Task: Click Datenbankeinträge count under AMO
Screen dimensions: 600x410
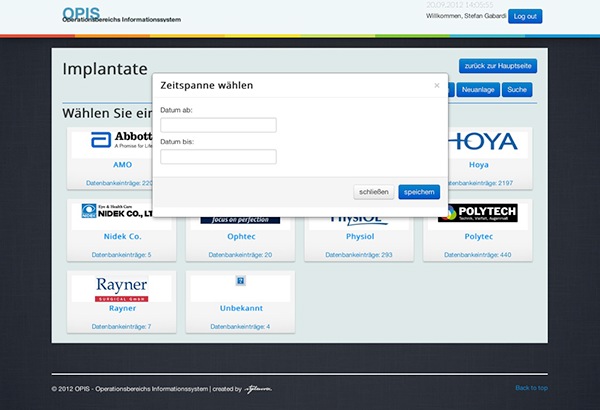Action: click(x=119, y=183)
